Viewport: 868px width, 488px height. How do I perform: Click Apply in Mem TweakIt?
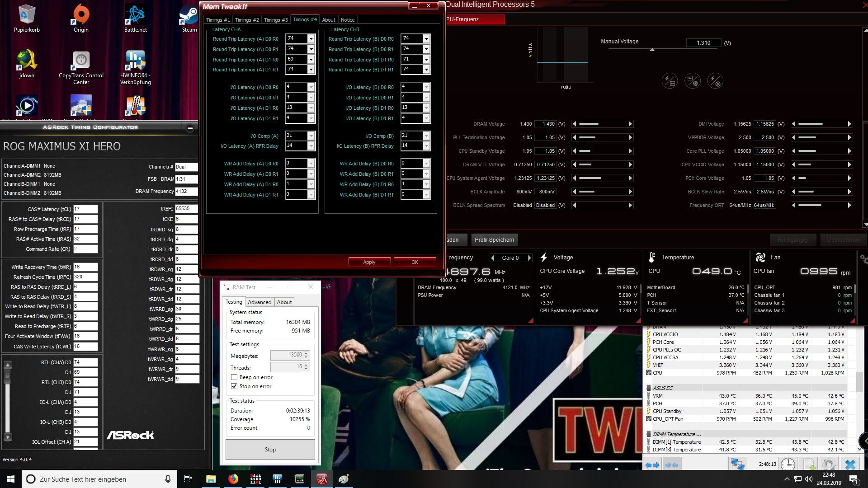pos(369,262)
